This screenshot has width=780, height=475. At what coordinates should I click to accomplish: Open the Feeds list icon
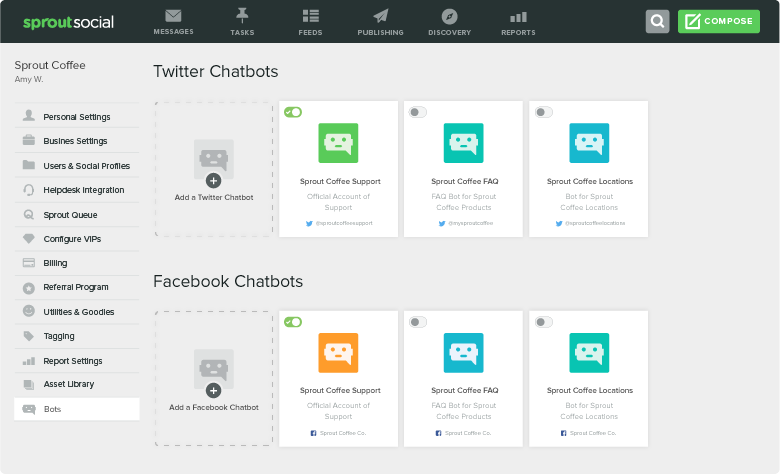point(311,16)
